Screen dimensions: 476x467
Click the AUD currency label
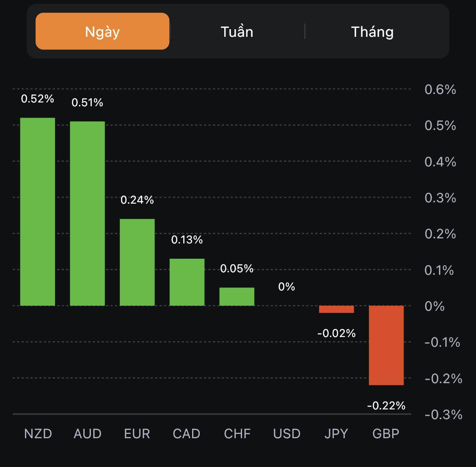88,434
